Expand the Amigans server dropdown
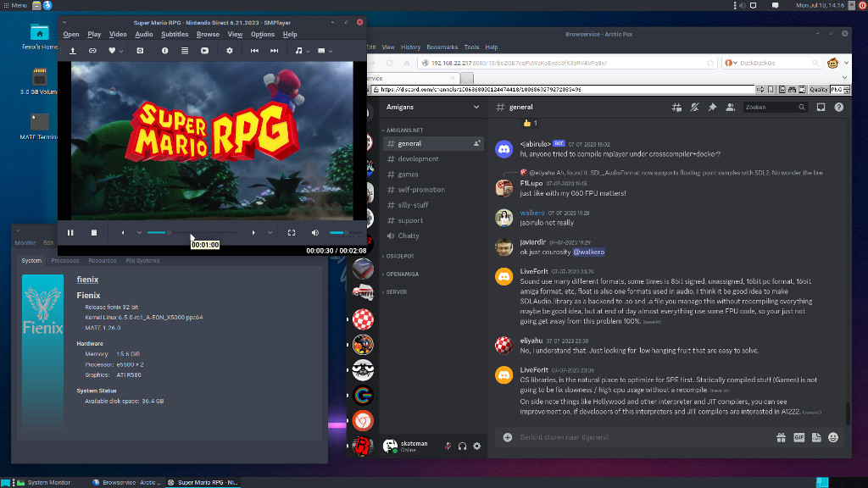Screen dimensions: 868x488 coord(476,108)
